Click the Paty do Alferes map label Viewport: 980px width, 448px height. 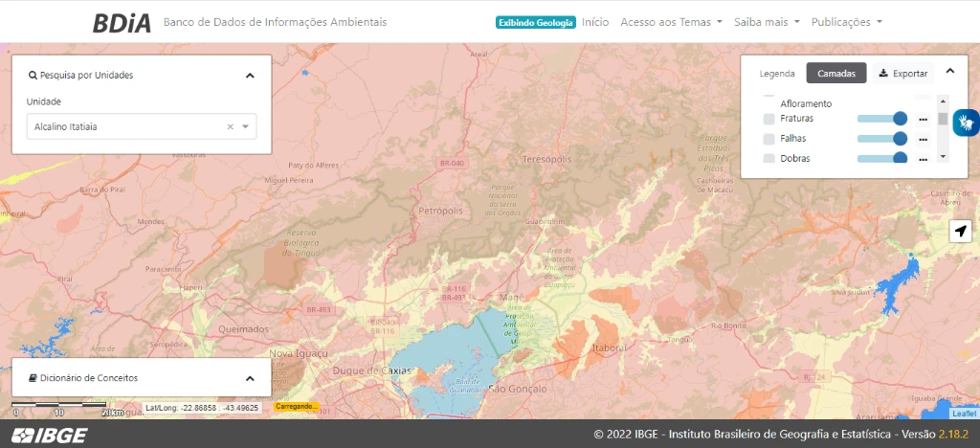pyautogui.click(x=313, y=165)
